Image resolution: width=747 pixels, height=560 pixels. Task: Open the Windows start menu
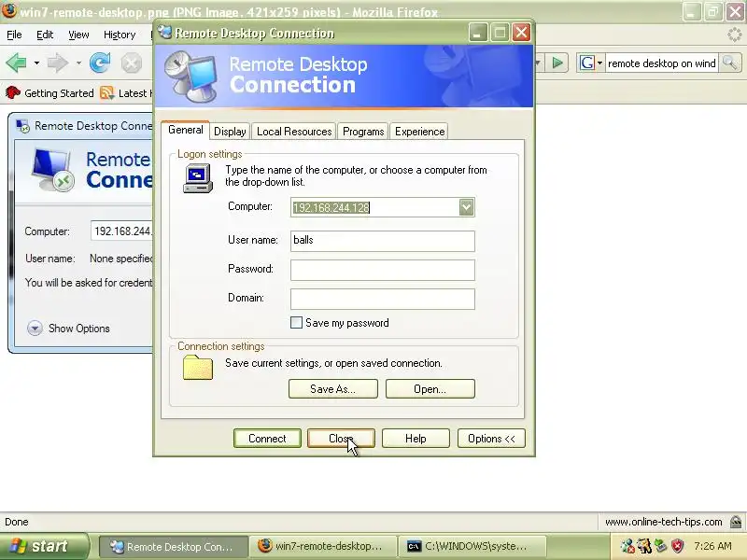coord(44,546)
